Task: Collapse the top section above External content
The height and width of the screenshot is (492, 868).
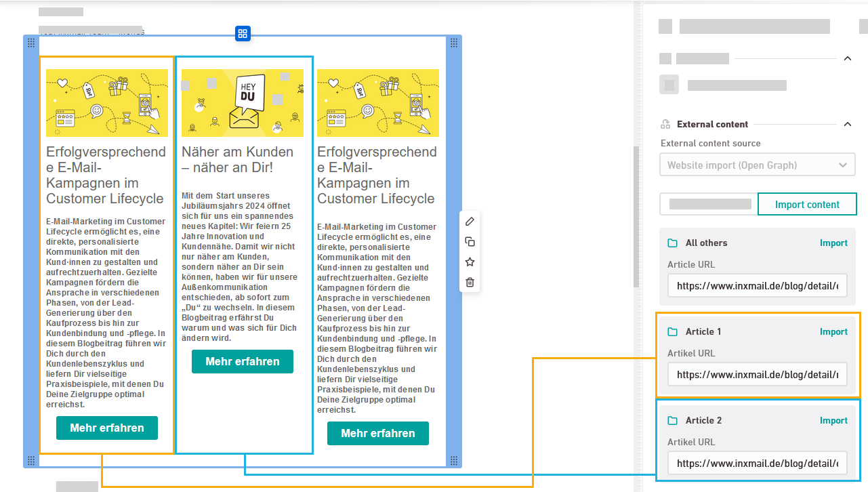Action: (847, 59)
